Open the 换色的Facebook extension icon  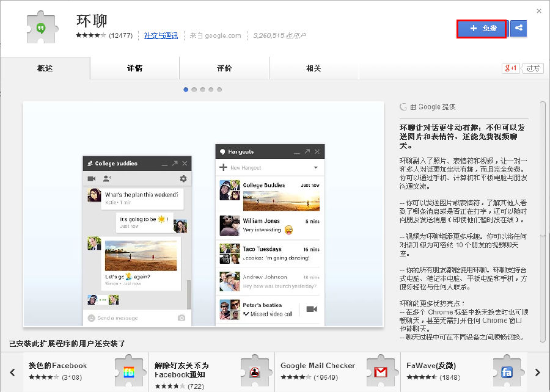[x=129, y=372]
